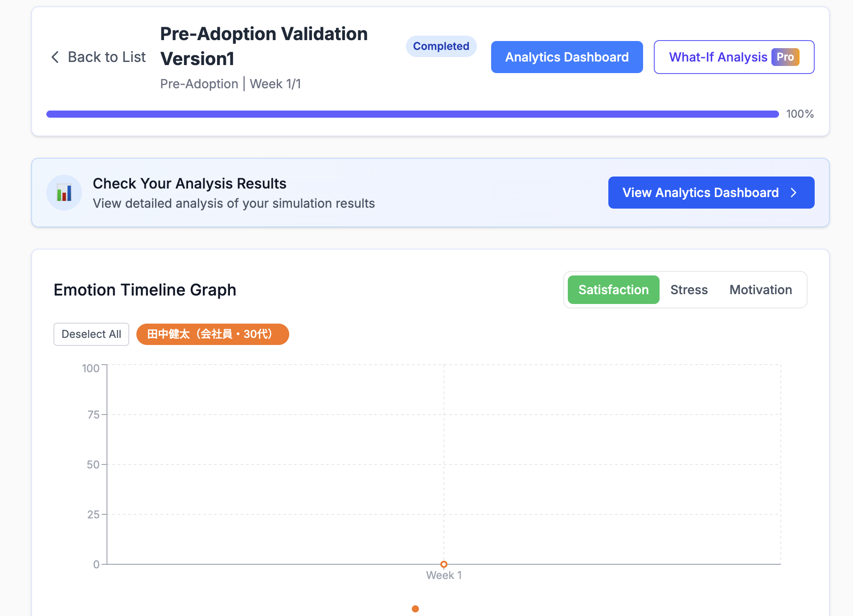The height and width of the screenshot is (616, 853).
Task: Click the back arrow chevron icon
Action: coord(55,57)
